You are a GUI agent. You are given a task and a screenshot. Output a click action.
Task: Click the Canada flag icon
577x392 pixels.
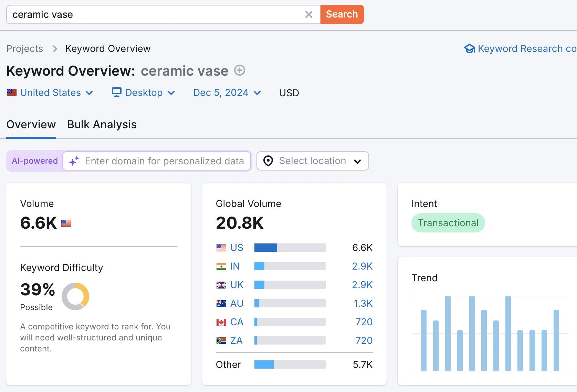coord(221,322)
